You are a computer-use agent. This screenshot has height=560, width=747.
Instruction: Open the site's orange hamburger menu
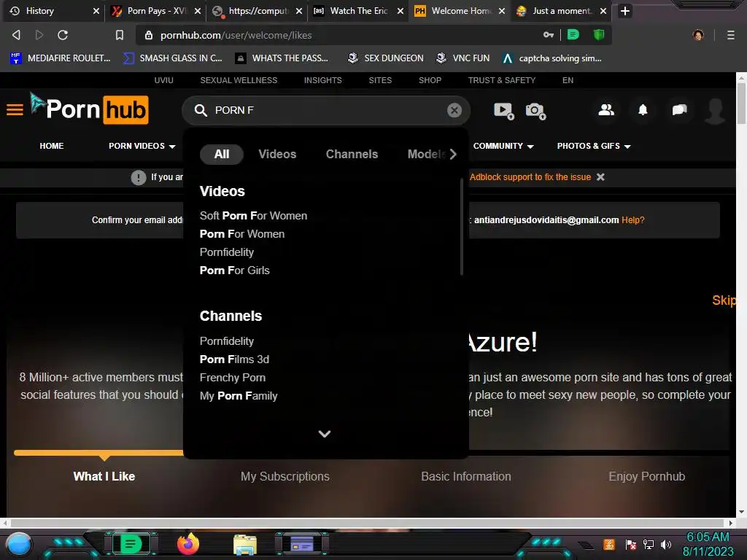pyautogui.click(x=15, y=110)
